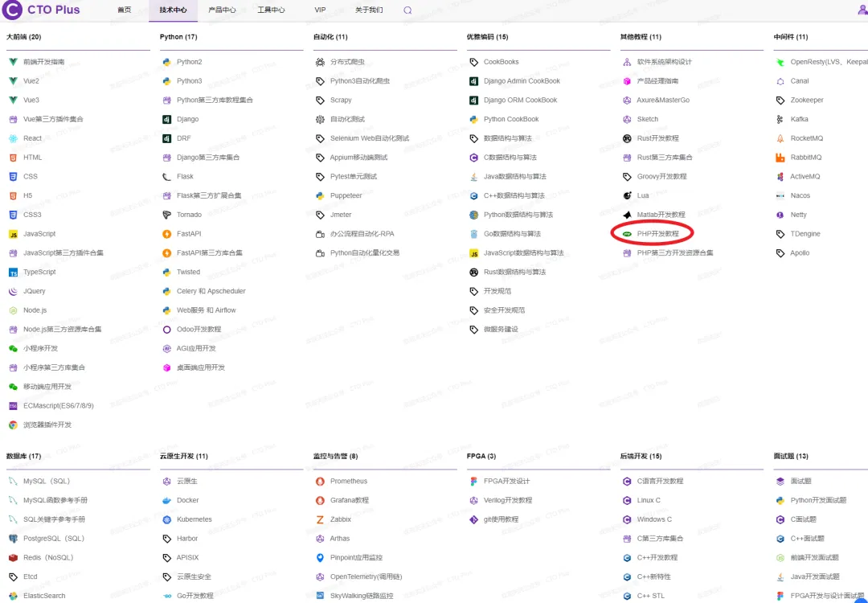Image resolution: width=868 pixels, height=603 pixels.
Task: Click the 大前端 (20) category heading
Action: 24,37
